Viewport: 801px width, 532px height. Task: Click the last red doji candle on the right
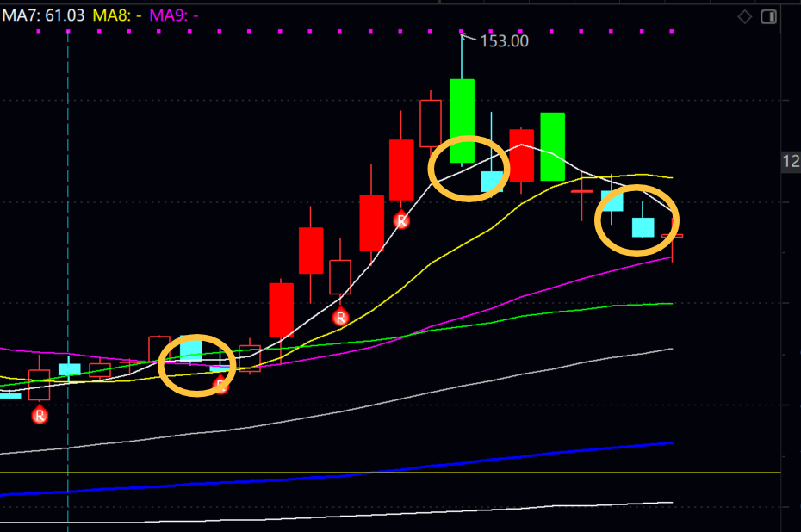[x=672, y=235]
